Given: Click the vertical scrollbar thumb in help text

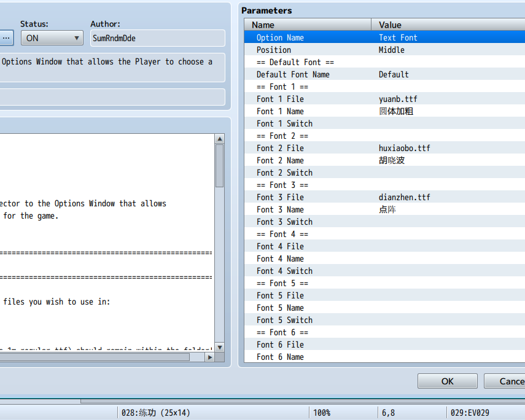Looking at the screenshot, I should 220,166.
